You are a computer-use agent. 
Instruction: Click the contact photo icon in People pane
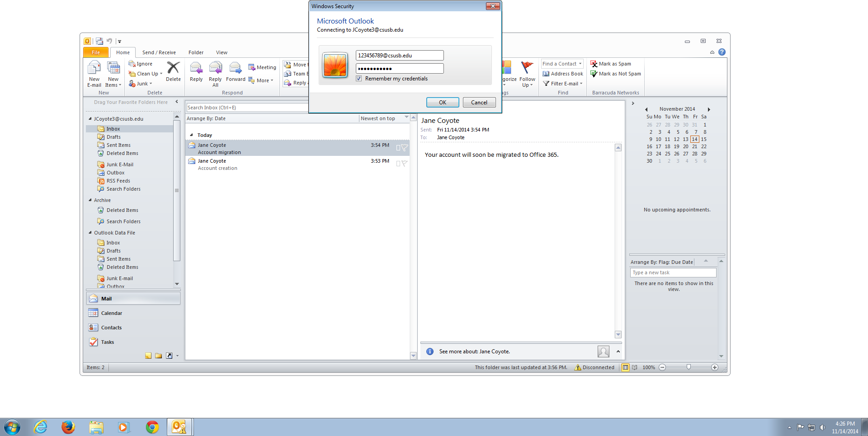tap(604, 351)
